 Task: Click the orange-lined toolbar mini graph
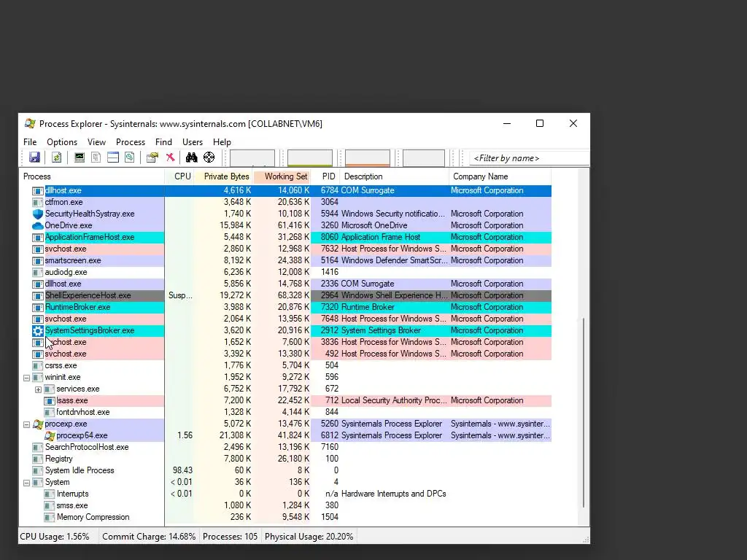click(x=368, y=158)
